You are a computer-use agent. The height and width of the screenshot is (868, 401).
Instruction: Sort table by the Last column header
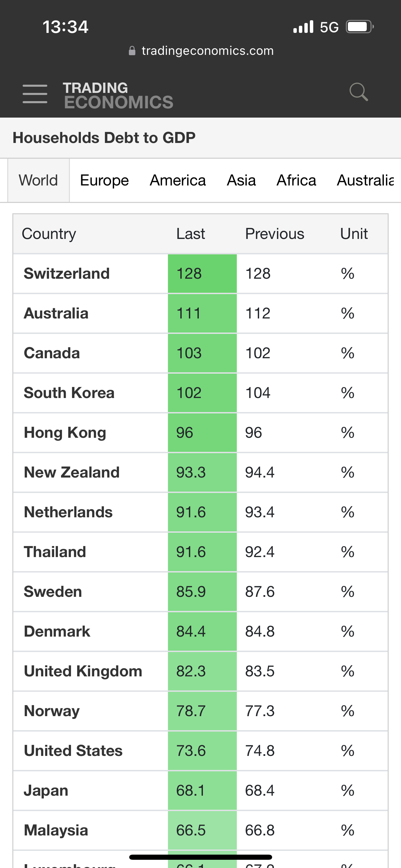click(191, 234)
